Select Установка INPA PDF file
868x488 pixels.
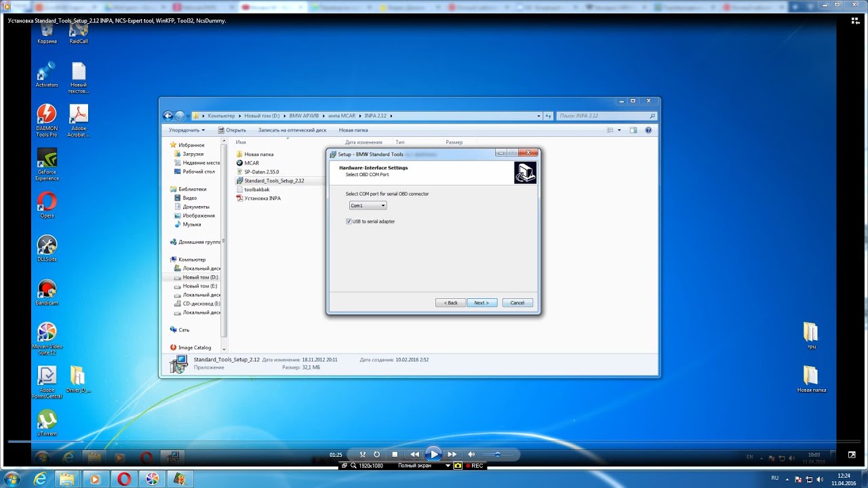258,199
